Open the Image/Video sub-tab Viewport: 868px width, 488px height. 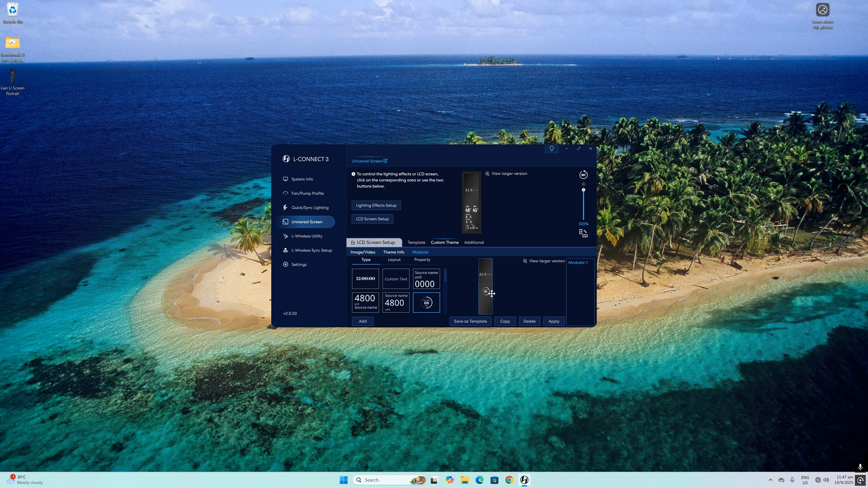pos(363,252)
